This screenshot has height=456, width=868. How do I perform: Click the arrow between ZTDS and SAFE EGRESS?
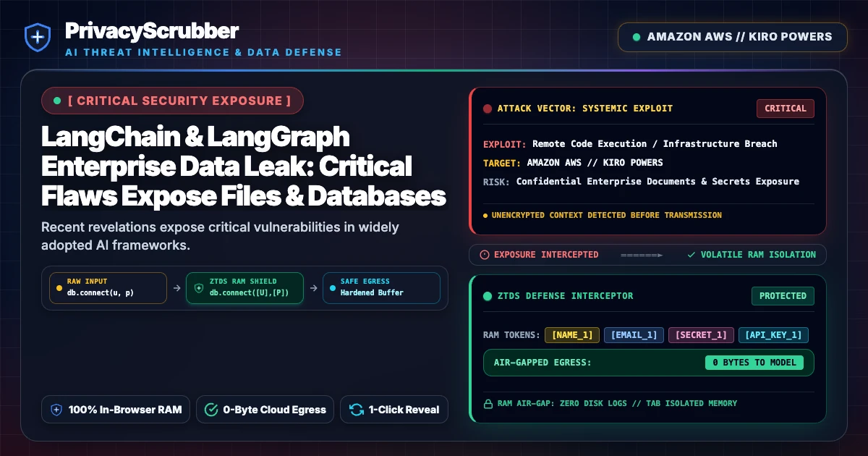pos(312,287)
